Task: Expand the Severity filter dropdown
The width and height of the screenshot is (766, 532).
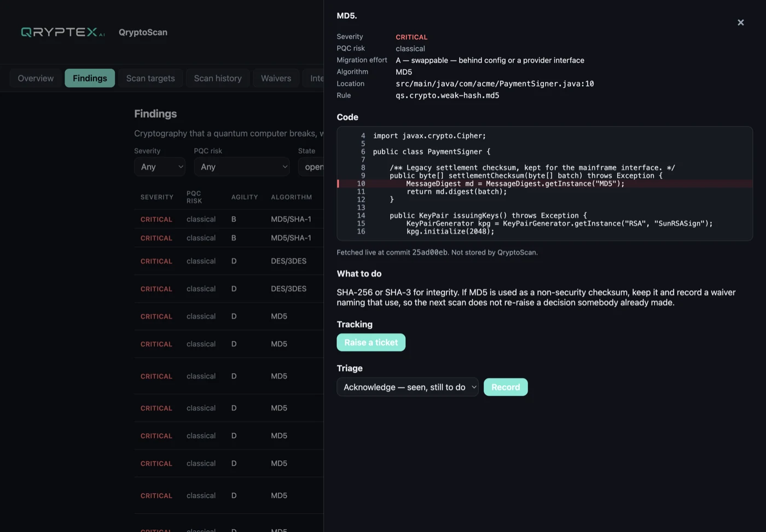Action: [160, 167]
